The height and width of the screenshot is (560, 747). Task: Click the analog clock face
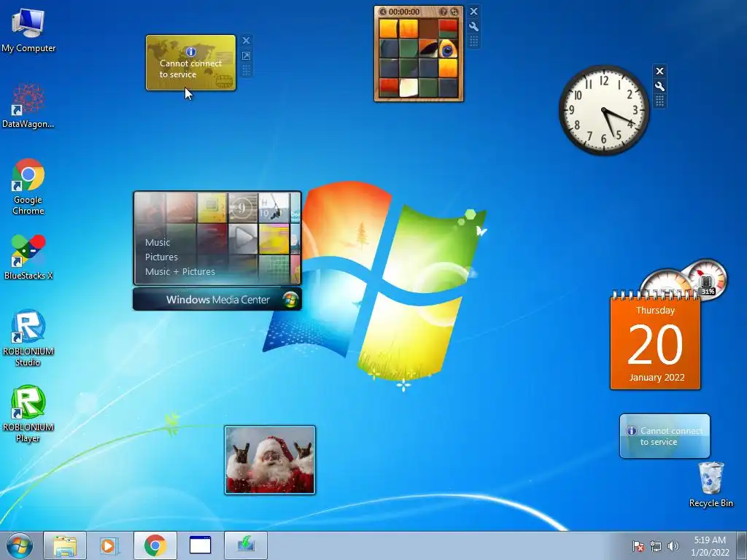[603, 111]
